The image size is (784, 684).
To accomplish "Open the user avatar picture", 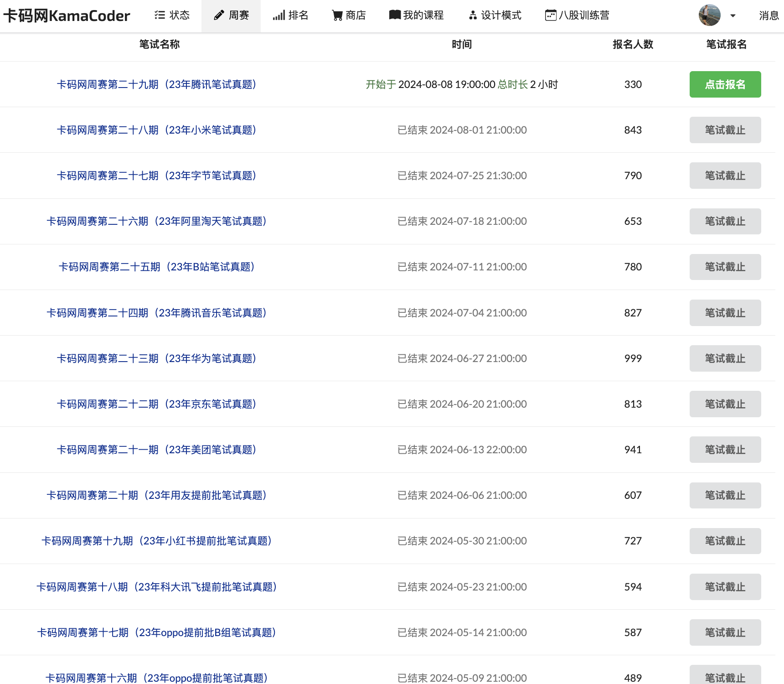I will click(x=709, y=15).
